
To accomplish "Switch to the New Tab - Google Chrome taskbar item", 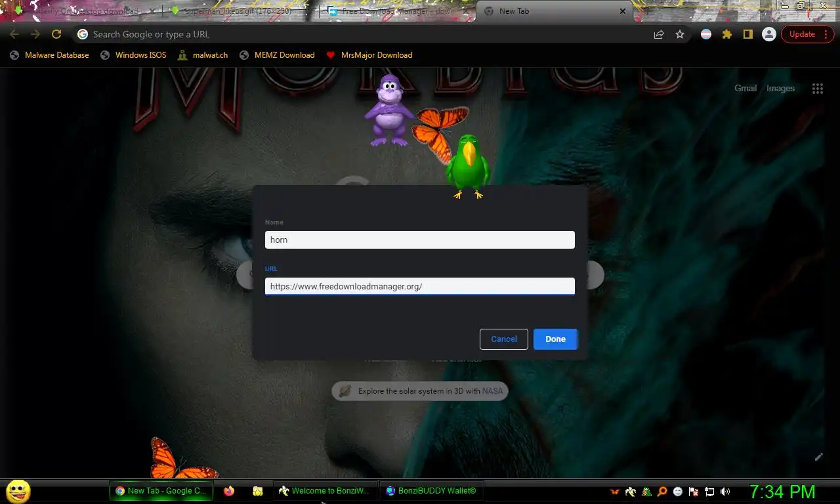I will tap(161, 491).
